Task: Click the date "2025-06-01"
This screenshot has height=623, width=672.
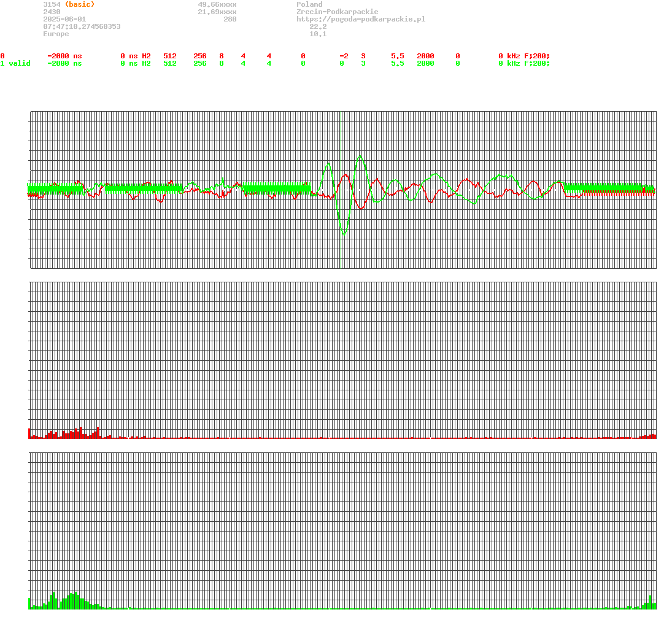Action: [64, 19]
